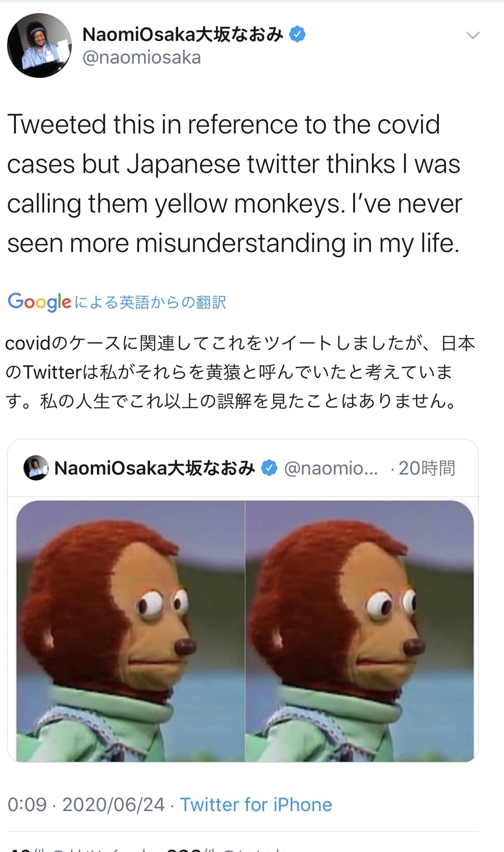The image size is (504, 852).
Task: Open the @naomiosaka handle link
Action: (141, 57)
